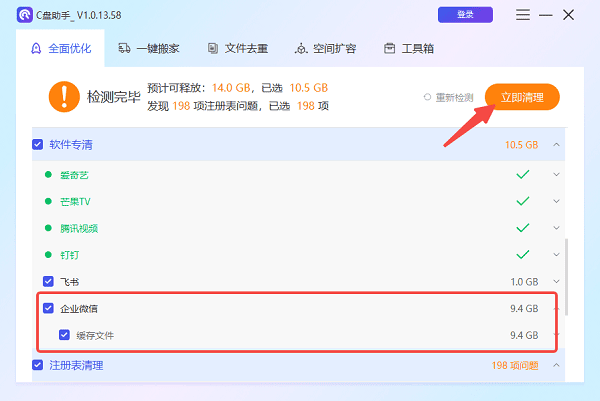Expand the 腾讯视频 row chevron
This screenshot has width=600, height=401.
click(556, 228)
